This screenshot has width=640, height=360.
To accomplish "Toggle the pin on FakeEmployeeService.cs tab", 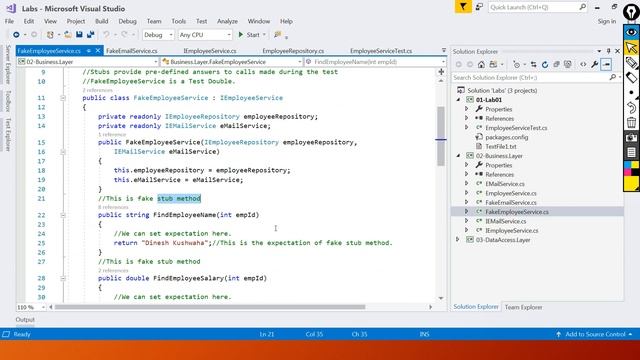I will pyautogui.click(x=89, y=51).
